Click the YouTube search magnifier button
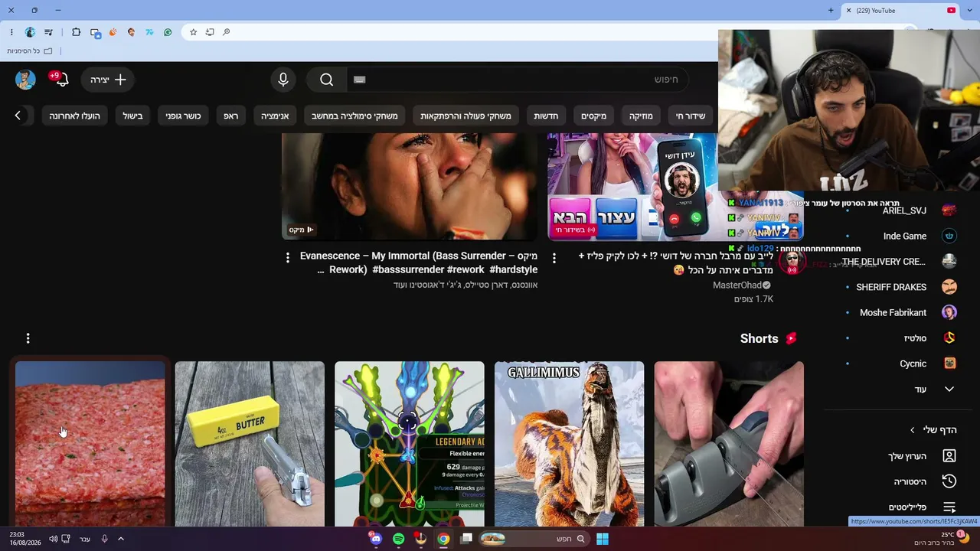 pos(327,80)
